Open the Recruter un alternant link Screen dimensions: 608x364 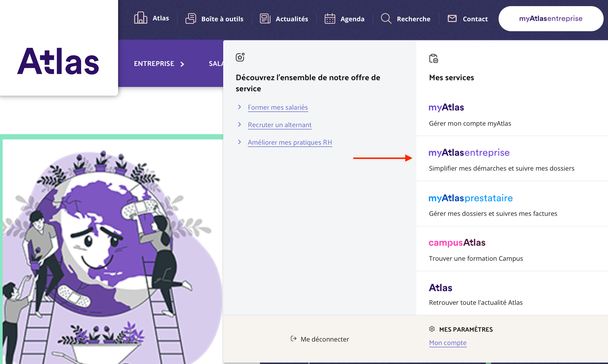(x=280, y=125)
